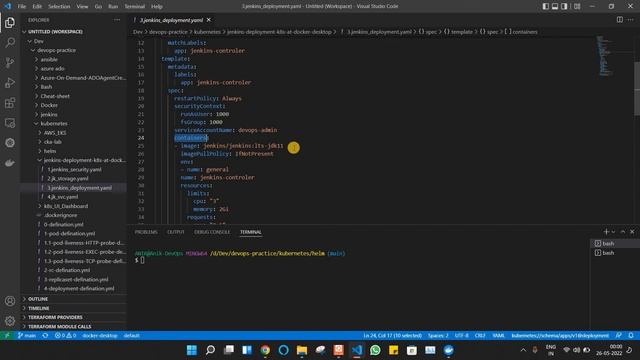The height and width of the screenshot is (360, 640).
Task: Open editor more actions ellipsis
Action: pos(631,20)
